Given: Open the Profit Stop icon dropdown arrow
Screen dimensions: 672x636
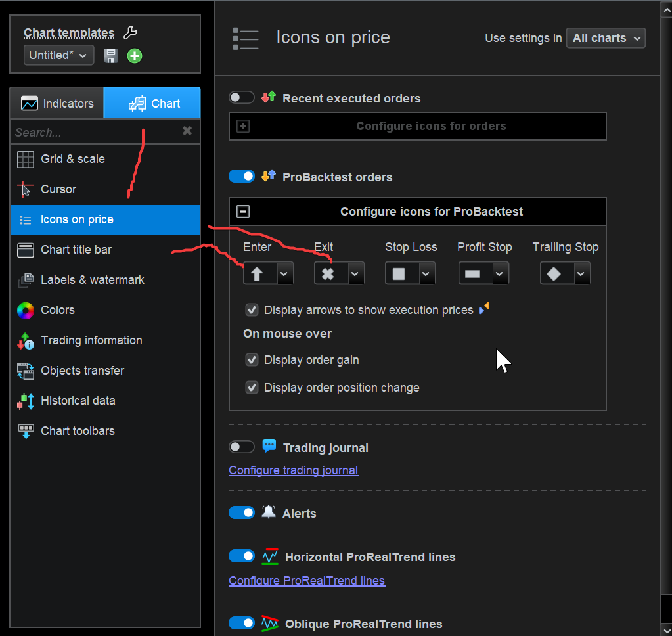Looking at the screenshot, I should coord(500,274).
